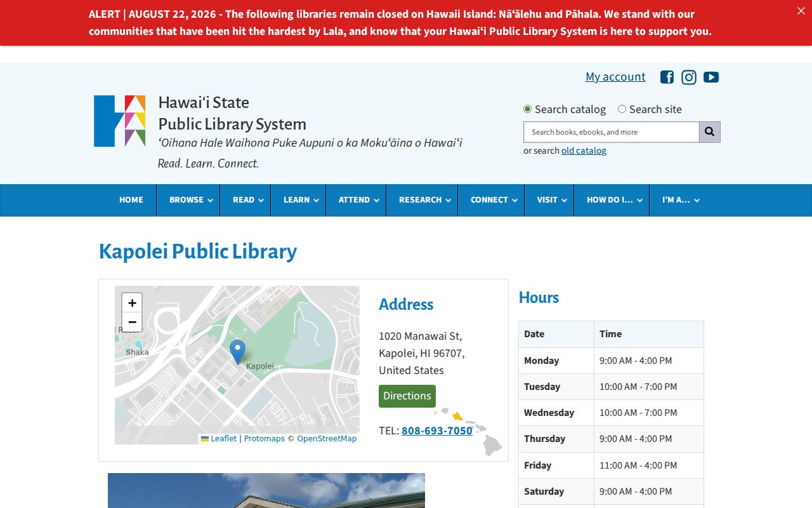The image size is (812, 508).
Task: Click the Date column header
Action: 534,334
